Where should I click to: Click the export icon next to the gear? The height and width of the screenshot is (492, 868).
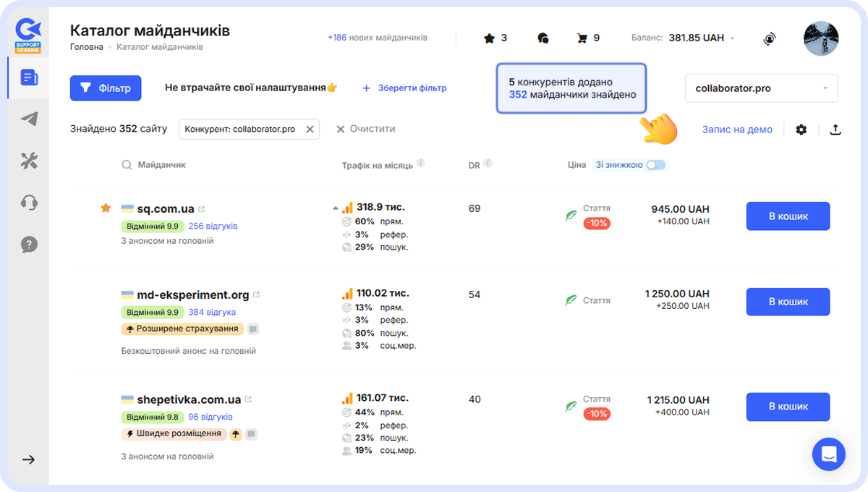pos(835,129)
